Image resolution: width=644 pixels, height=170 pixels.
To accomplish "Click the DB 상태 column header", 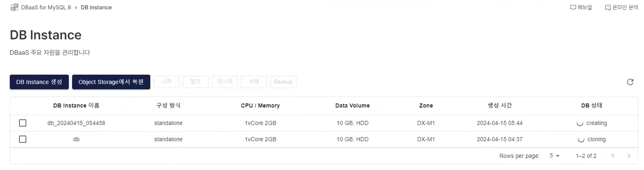I will (591, 105).
